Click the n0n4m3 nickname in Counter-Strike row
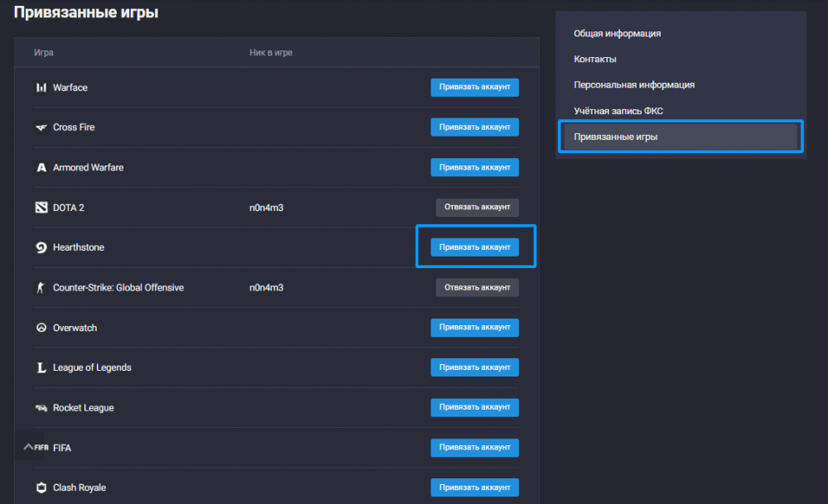This screenshot has height=504, width=828. [x=266, y=288]
